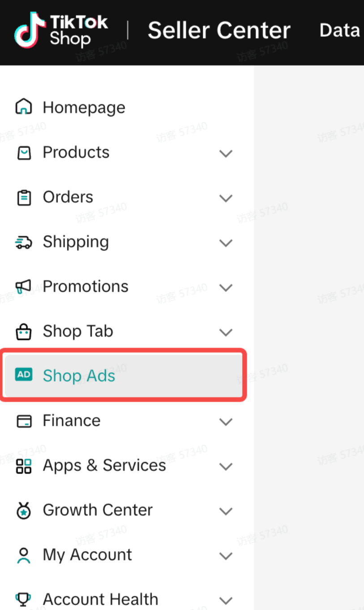Expand the Finance submenu chevron
Image resolution: width=364 pixels, height=610 pixels.
tap(226, 421)
